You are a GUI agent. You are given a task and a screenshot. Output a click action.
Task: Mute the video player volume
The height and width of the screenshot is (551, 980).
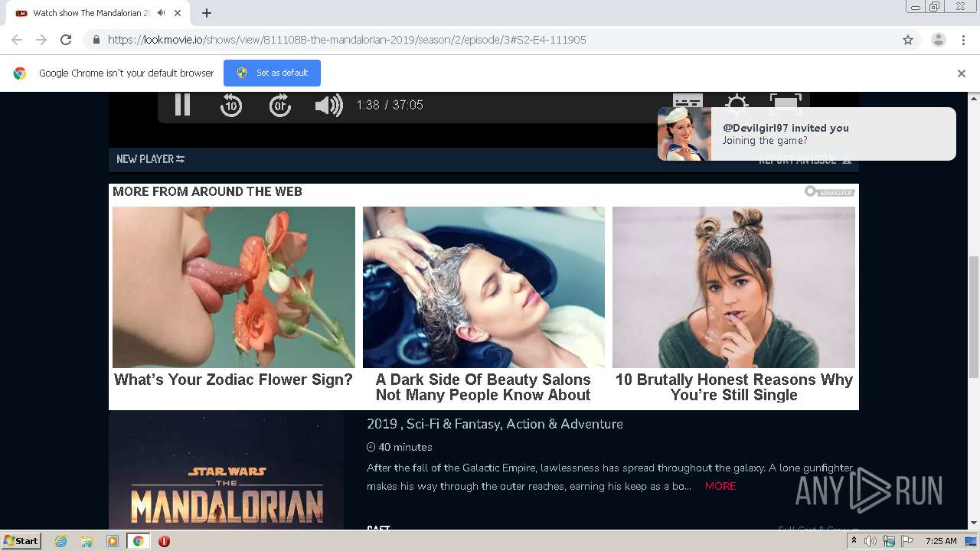(x=329, y=105)
